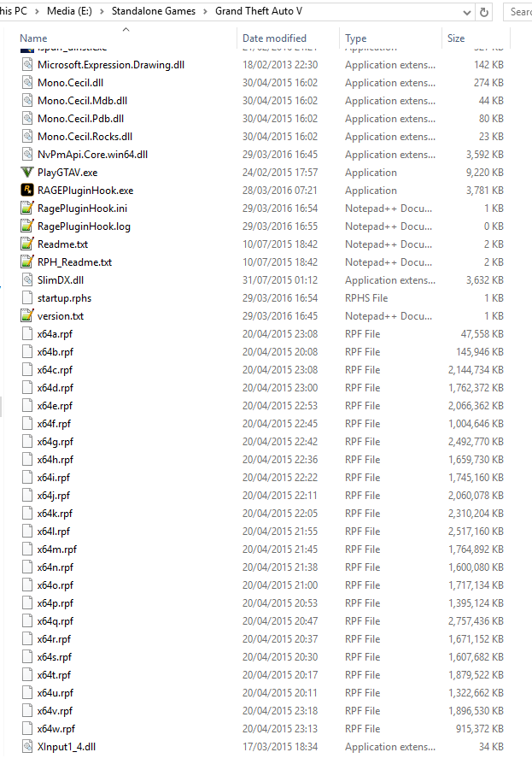The width and height of the screenshot is (532, 764).
Task: Click the PlayGTAV.exe V logo icon
Action: pos(27,173)
